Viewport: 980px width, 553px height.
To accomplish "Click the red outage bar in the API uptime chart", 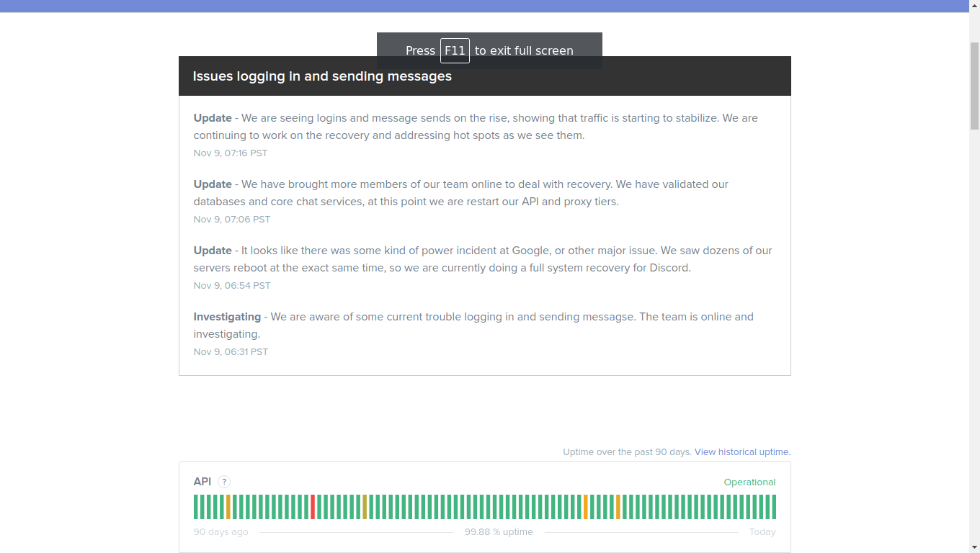I will [x=313, y=507].
